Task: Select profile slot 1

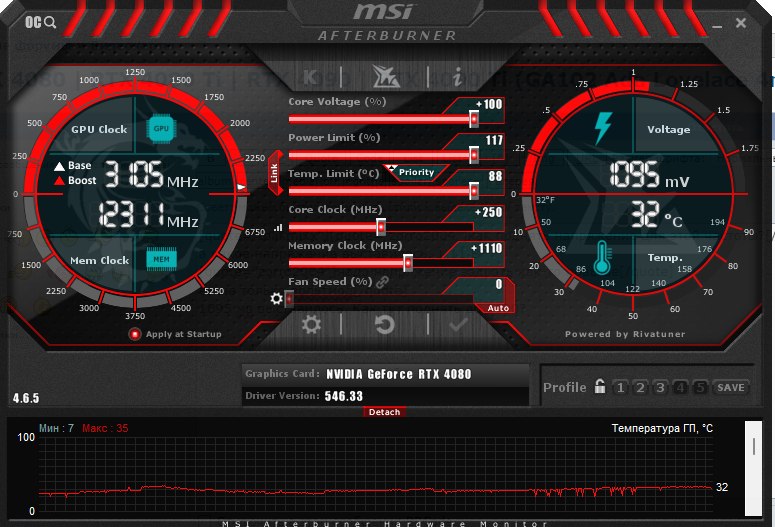Action: pos(620,388)
